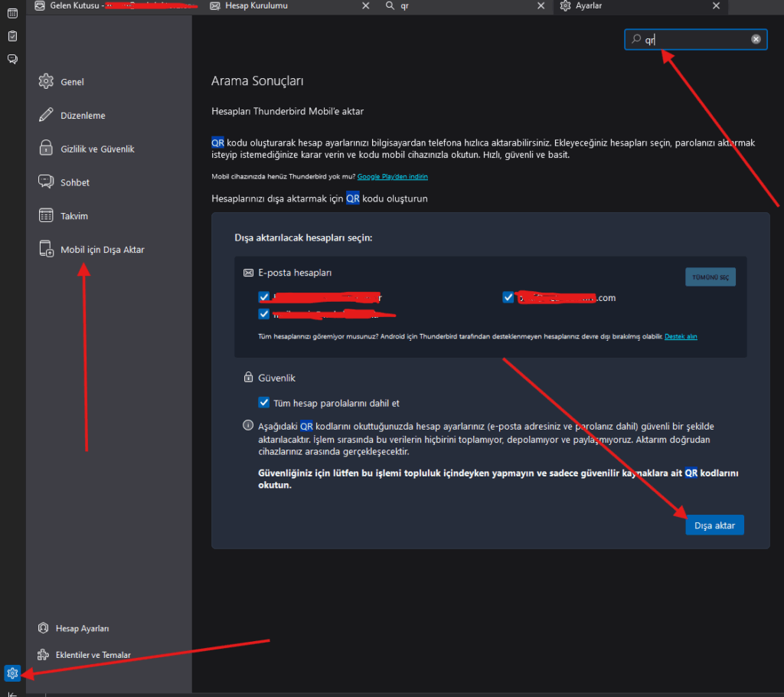Screen dimensions: 784x697
Task: Open the Tasks space clipboard icon
Action: point(12,36)
